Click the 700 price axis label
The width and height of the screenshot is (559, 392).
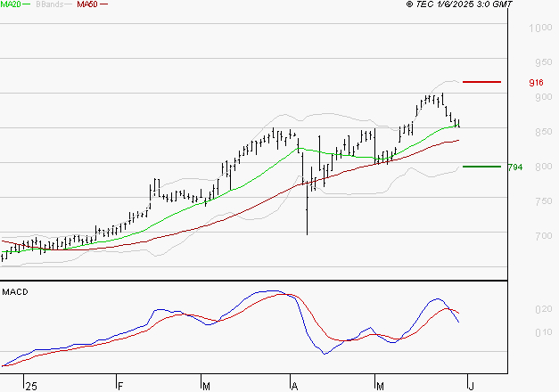[544, 236]
